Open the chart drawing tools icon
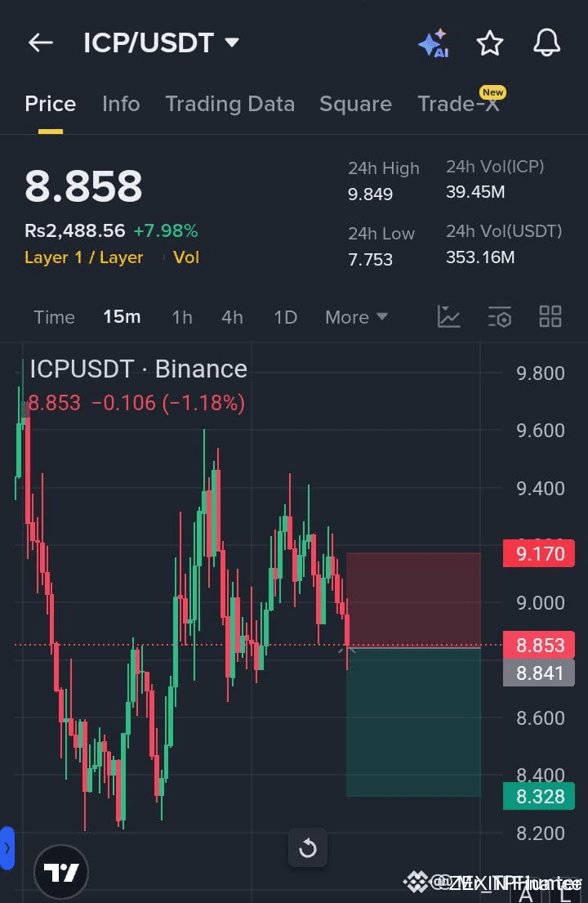Image resolution: width=588 pixels, height=903 pixels. [x=449, y=316]
